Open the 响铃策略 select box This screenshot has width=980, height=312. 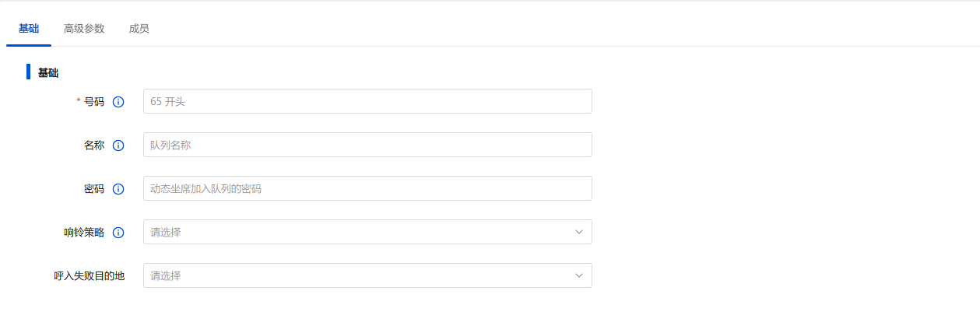pyautogui.click(x=358, y=232)
